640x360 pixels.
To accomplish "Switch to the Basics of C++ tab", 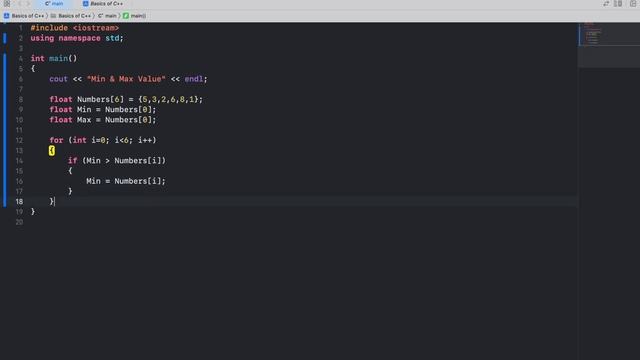I will click(x=103, y=4).
